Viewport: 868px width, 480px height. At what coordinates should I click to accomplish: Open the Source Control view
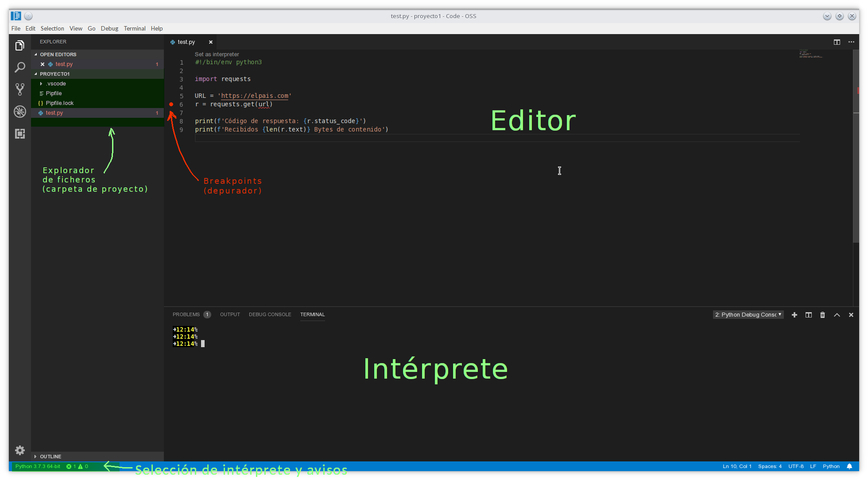tap(19, 89)
